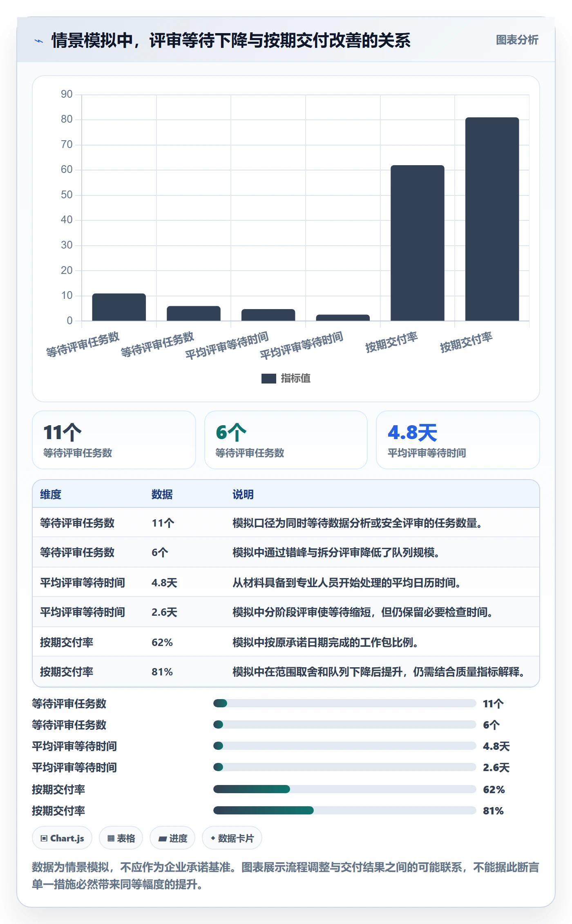Image resolution: width=572 pixels, height=924 pixels.
Task: Click the first chart bar at 11
Action: [119, 307]
